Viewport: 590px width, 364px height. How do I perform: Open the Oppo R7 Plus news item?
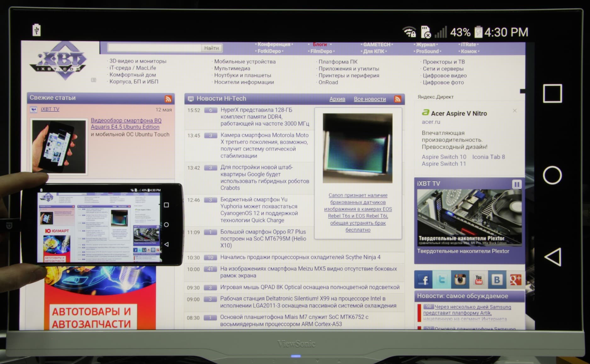point(263,238)
